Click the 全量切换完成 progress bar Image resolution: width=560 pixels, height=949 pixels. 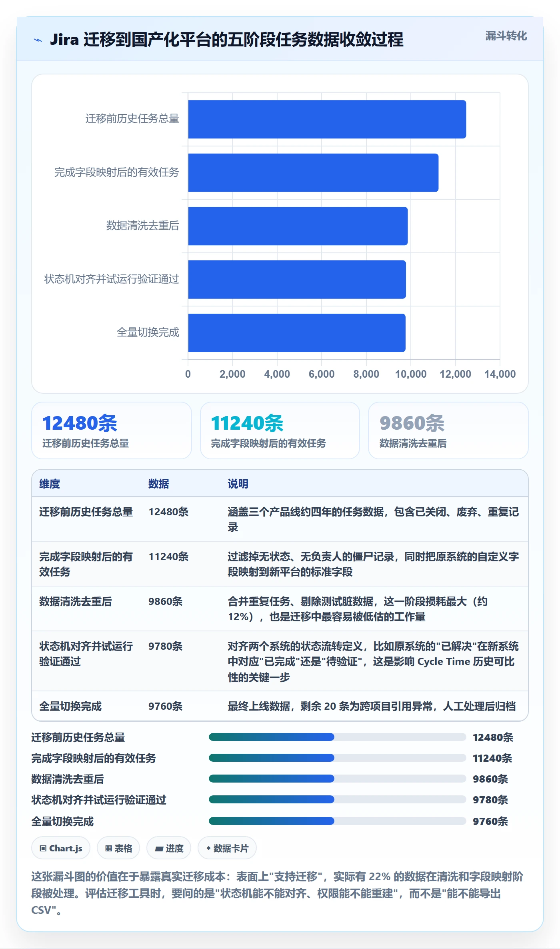(x=337, y=821)
